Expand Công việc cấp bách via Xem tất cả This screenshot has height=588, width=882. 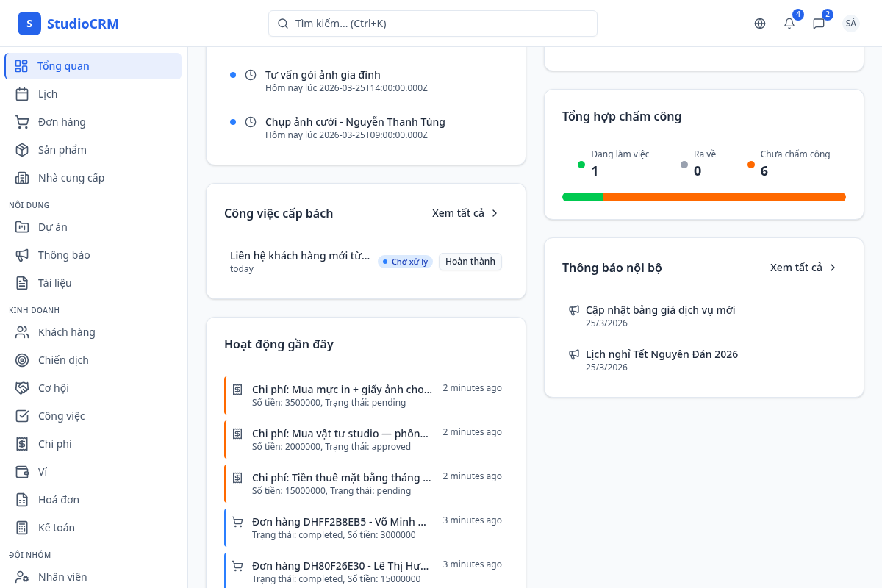(x=465, y=213)
